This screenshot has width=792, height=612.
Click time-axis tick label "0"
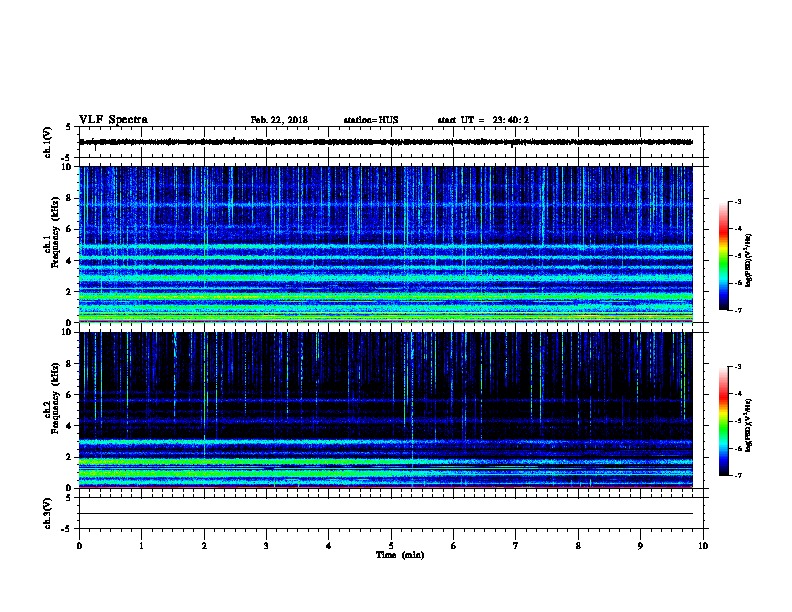79,546
